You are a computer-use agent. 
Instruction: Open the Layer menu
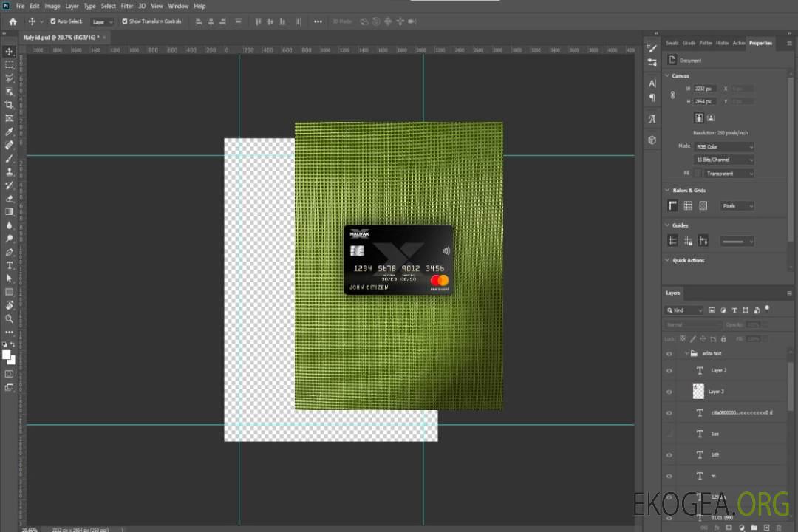(x=72, y=6)
